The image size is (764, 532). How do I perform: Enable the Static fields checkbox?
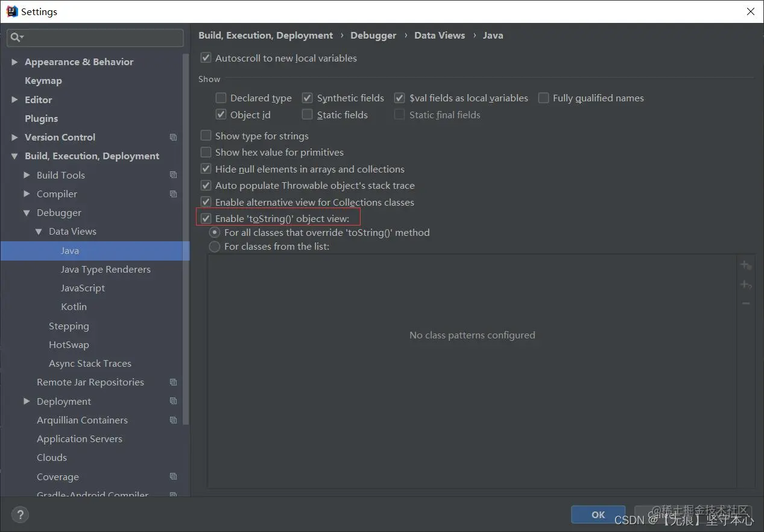(x=308, y=115)
